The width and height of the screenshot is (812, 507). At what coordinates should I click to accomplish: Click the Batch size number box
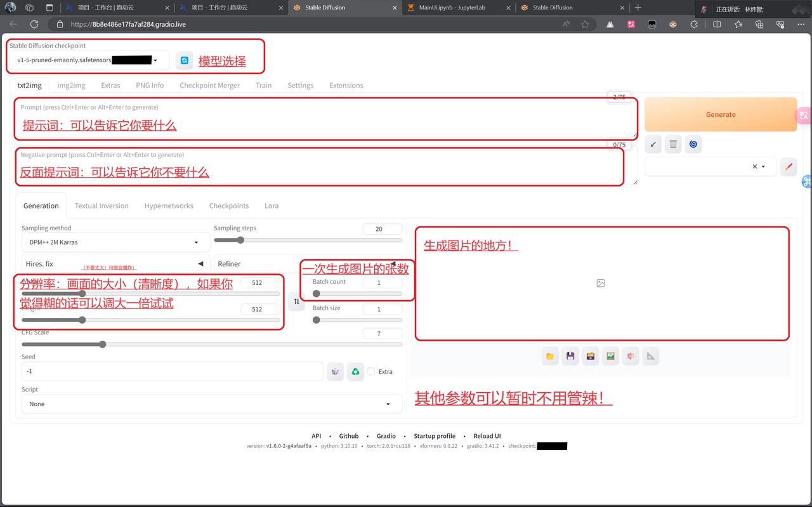383,309
